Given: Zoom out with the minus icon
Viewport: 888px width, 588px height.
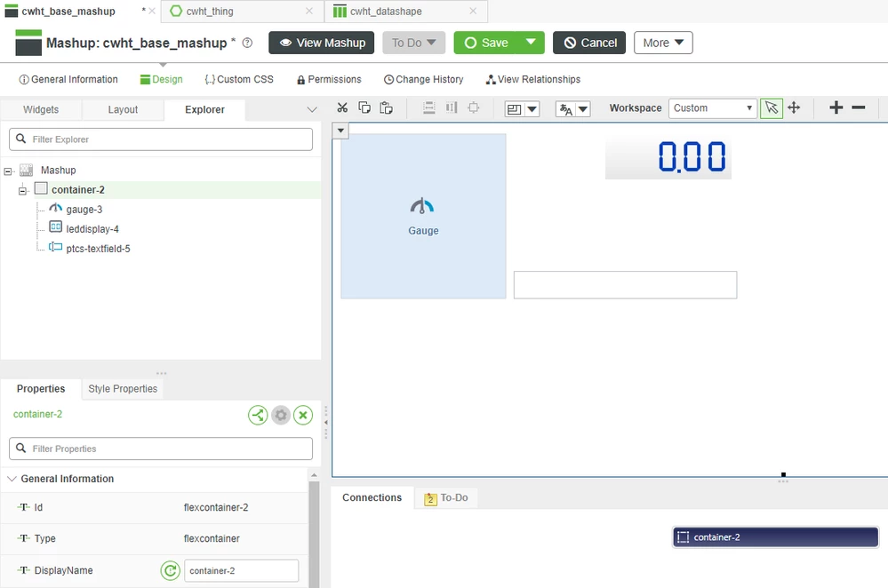Looking at the screenshot, I should click(859, 107).
